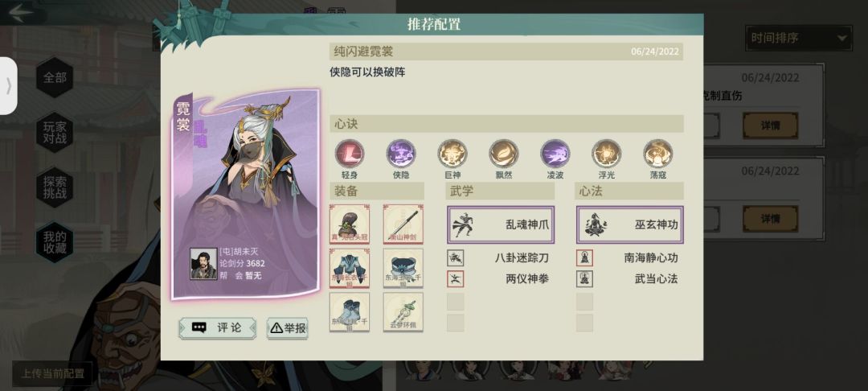The width and height of the screenshot is (868, 391).
Task: Expand the left side panel arrow
Action: pos(8,86)
